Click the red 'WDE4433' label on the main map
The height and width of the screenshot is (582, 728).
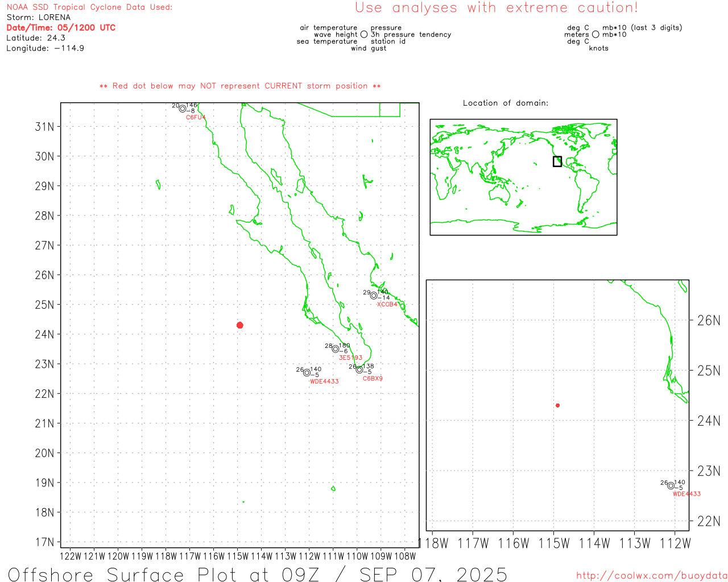[324, 381]
